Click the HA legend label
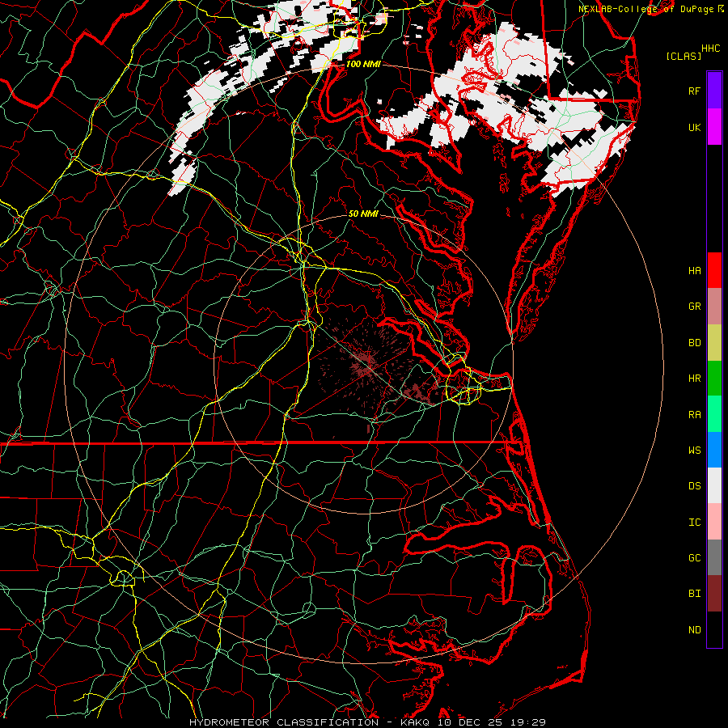728x728 pixels. pos(695,271)
